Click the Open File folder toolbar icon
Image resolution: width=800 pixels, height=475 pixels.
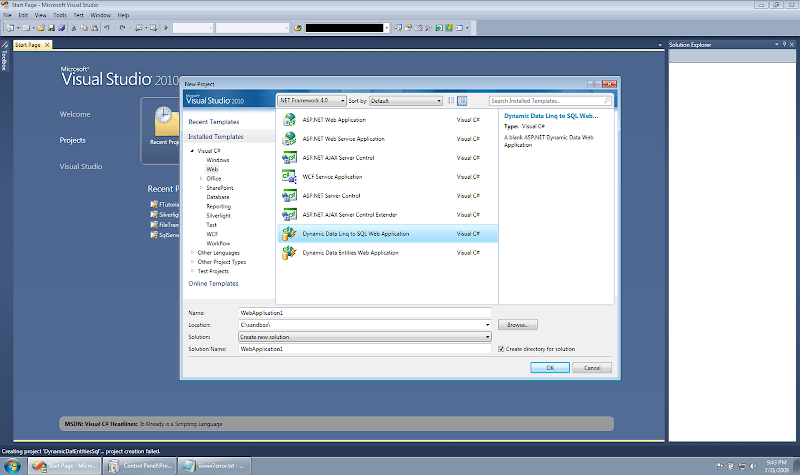(41, 28)
